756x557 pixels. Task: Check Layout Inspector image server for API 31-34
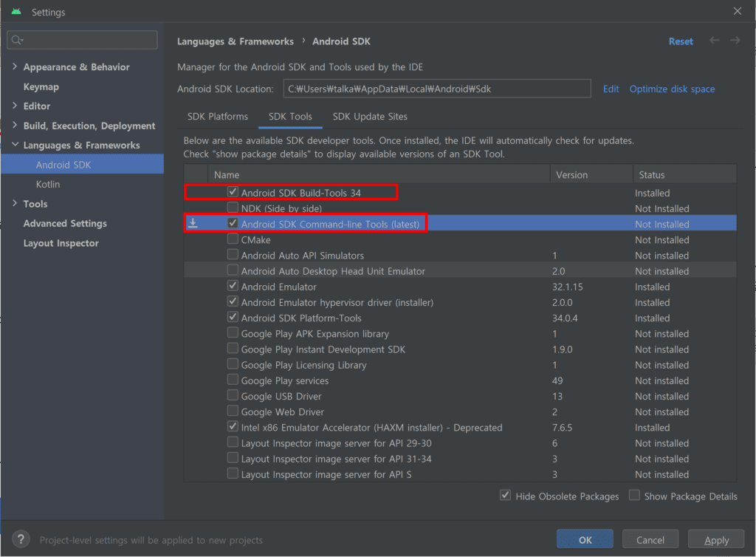point(233,458)
